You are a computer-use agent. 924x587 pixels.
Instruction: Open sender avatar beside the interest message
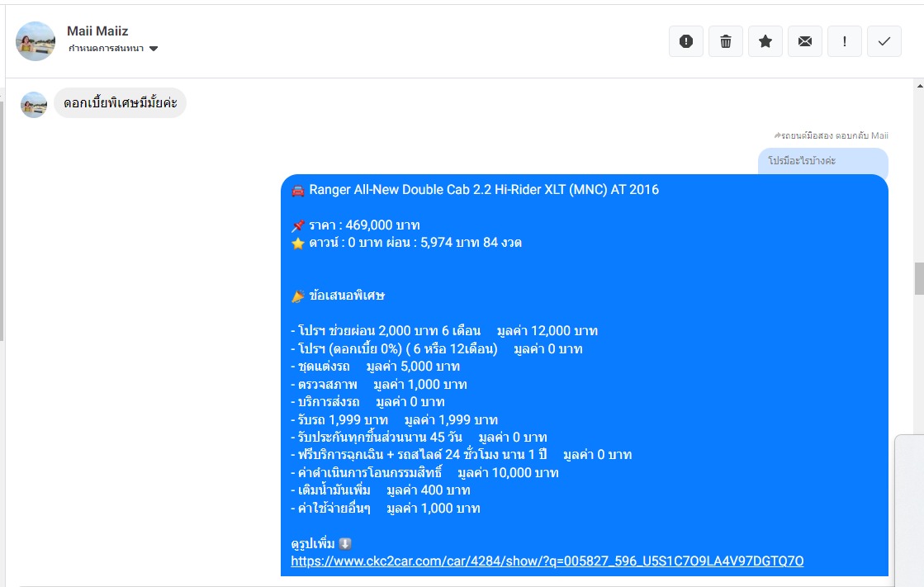(34, 105)
